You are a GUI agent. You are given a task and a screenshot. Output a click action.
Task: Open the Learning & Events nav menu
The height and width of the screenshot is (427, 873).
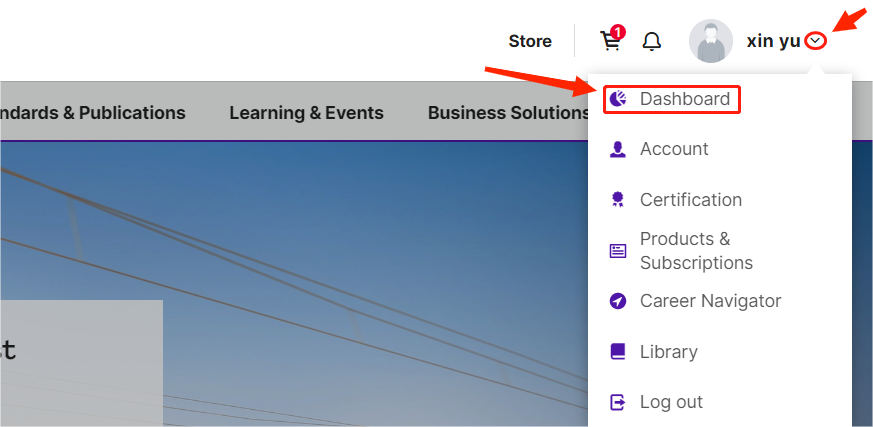pyautogui.click(x=306, y=113)
